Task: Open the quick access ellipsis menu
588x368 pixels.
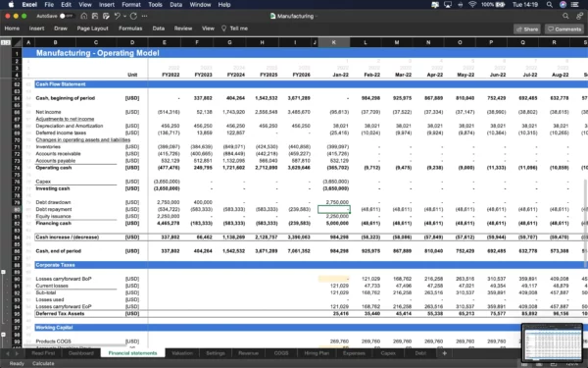Action: [x=144, y=16]
